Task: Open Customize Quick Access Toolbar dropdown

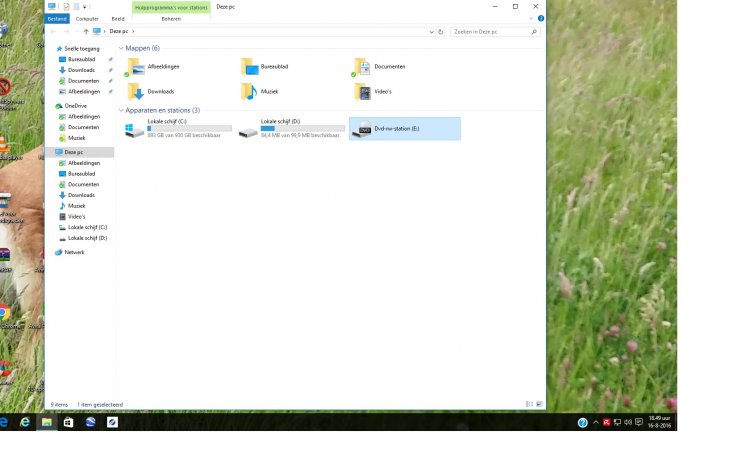Action: tap(85, 7)
